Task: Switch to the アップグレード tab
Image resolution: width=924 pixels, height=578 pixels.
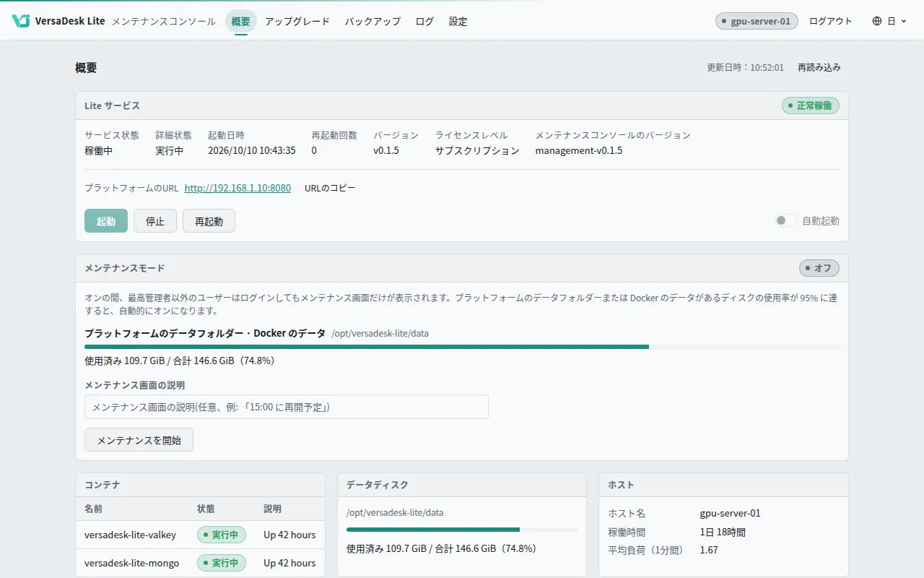Action: 297,22
